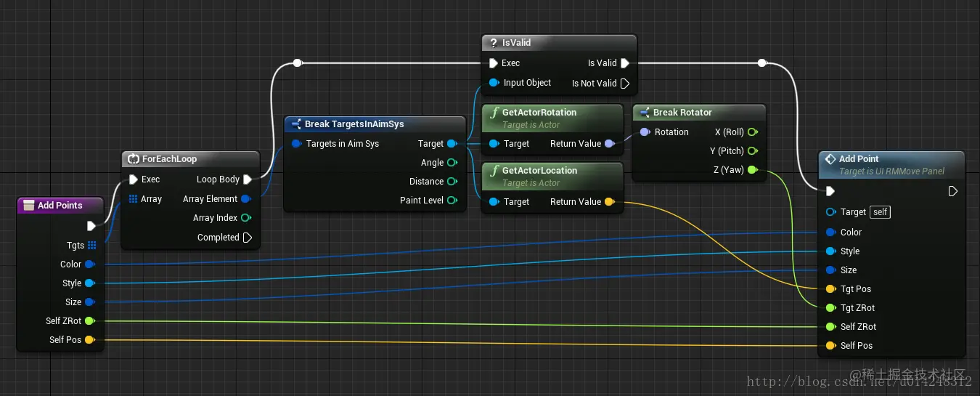The height and width of the screenshot is (396, 980).
Task: Click the Add Point node exec output pin
Action: coord(953,191)
